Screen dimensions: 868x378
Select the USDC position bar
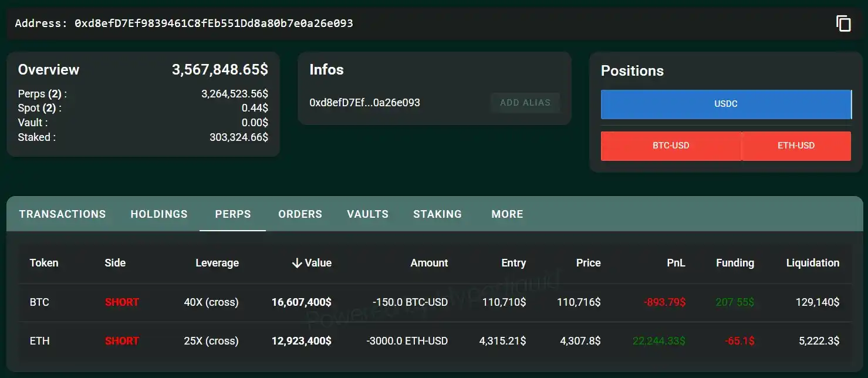click(x=726, y=103)
